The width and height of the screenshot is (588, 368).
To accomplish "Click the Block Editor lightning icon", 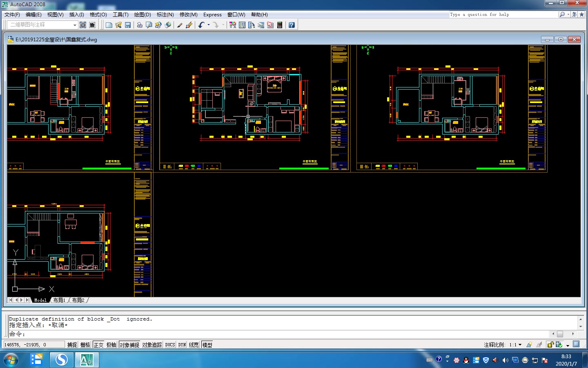I will point(189,25).
